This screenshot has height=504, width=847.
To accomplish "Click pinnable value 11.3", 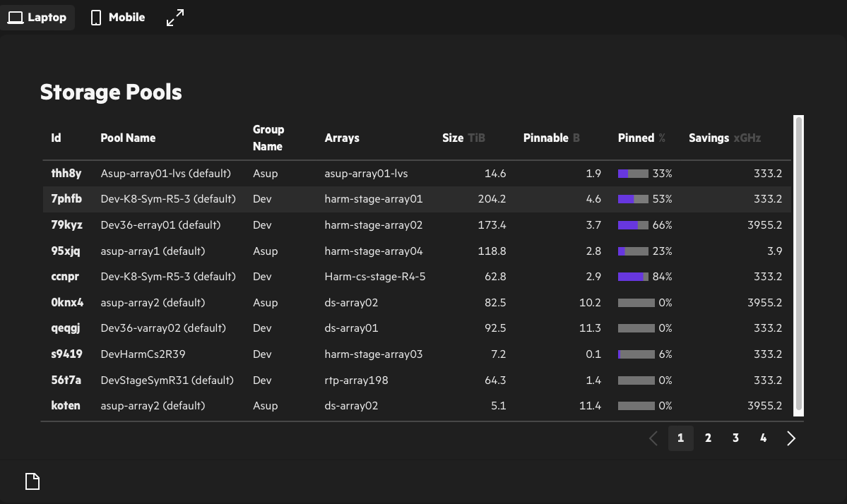I will point(590,328).
